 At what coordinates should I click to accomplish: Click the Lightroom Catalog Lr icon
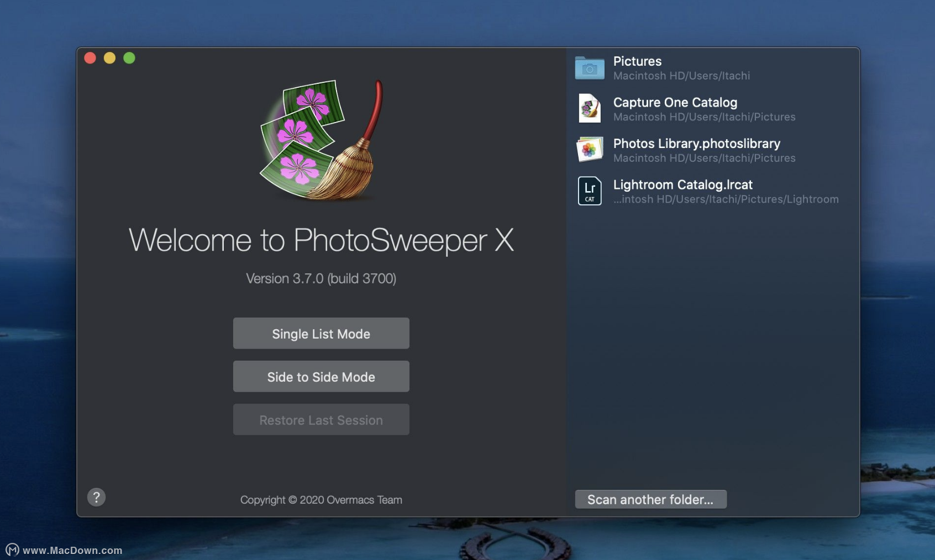(x=590, y=191)
